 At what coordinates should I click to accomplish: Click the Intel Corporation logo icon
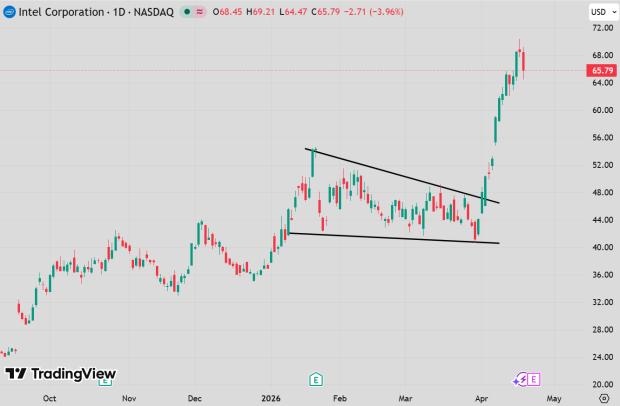pos(9,12)
